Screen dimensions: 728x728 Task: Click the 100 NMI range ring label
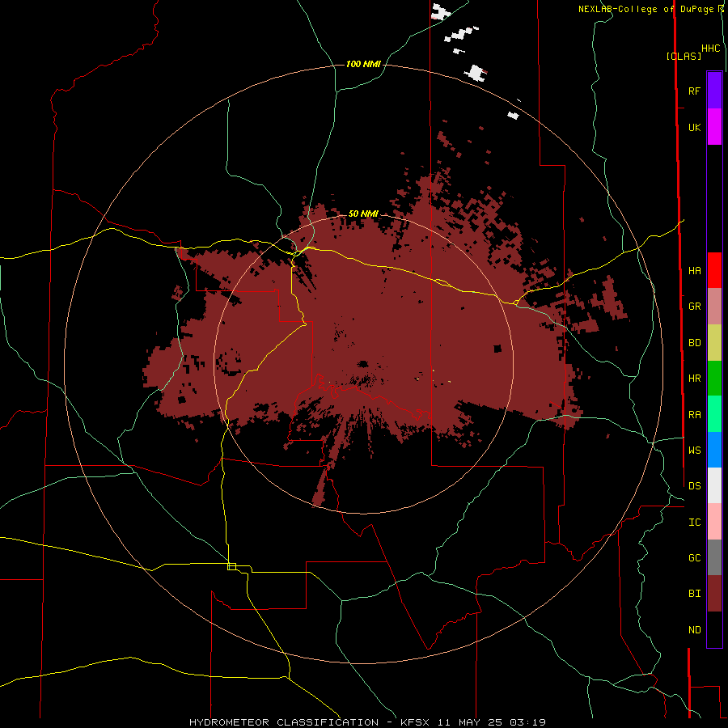[363, 64]
